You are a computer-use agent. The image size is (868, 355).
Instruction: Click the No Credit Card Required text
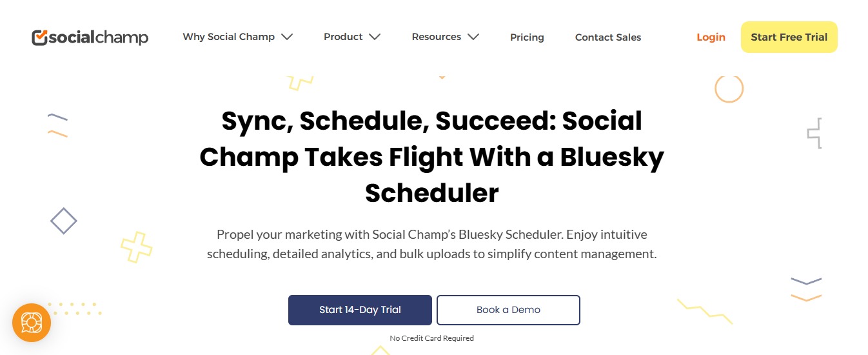tap(431, 338)
